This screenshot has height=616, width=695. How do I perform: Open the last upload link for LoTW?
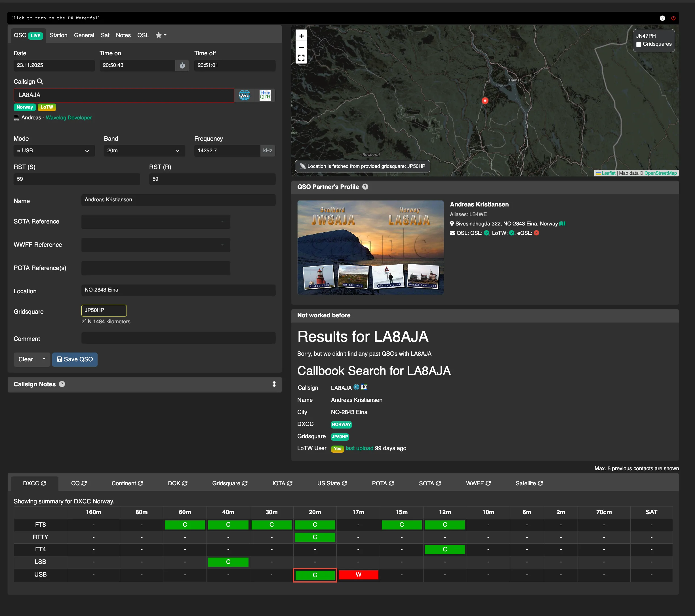click(359, 448)
